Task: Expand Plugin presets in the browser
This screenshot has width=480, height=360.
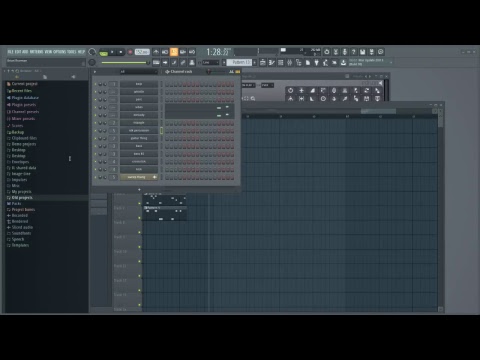Action: (21, 105)
